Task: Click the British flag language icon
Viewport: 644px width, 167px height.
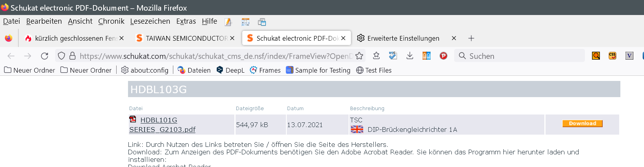Action: [357, 129]
